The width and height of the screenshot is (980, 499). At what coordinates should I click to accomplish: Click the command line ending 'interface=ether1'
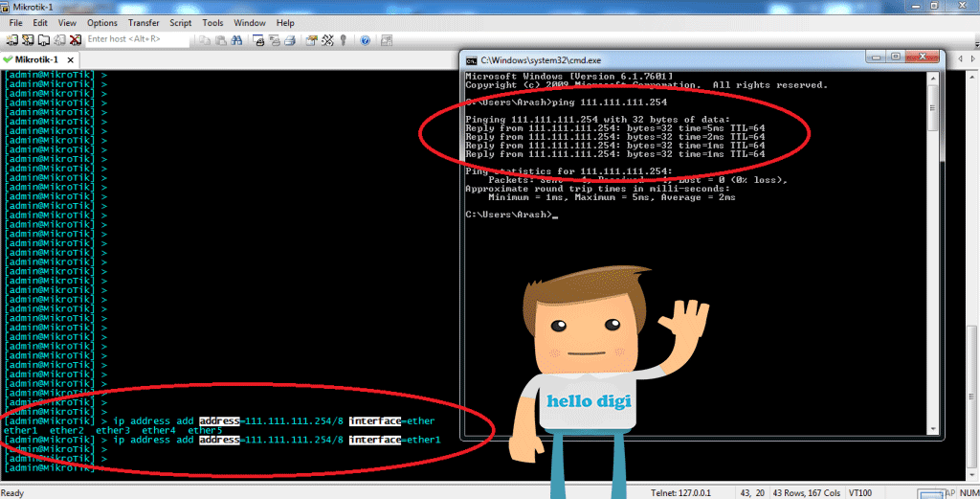point(222,440)
